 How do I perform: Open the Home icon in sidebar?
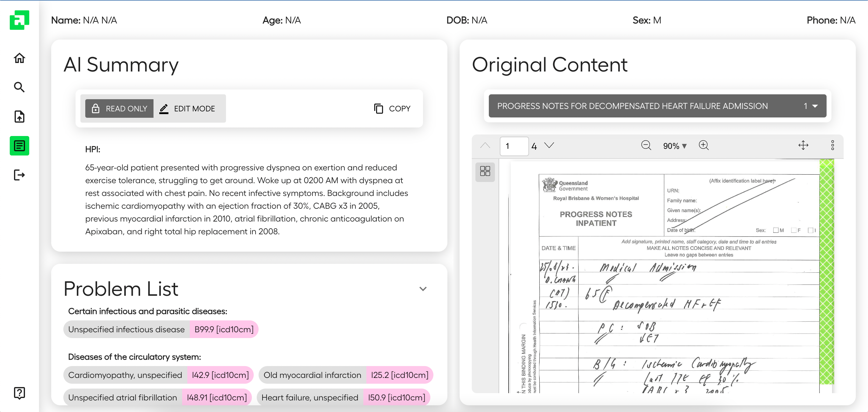pyautogui.click(x=19, y=58)
